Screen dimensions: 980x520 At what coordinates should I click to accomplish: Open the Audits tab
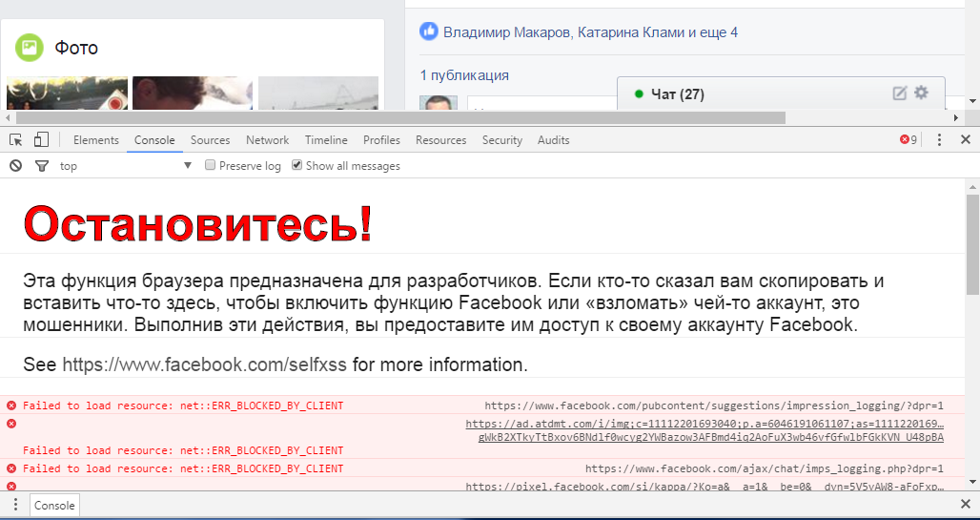coord(553,140)
